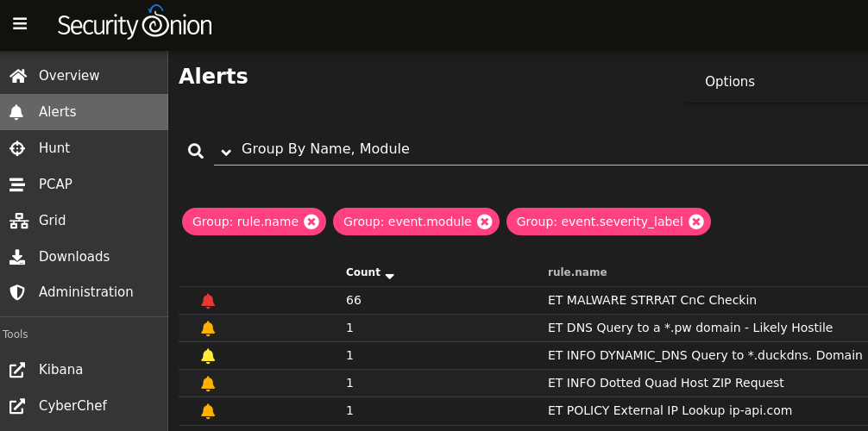This screenshot has width=868, height=431.
Task: Click the Group: event.module chip
Action: coord(416,222)
